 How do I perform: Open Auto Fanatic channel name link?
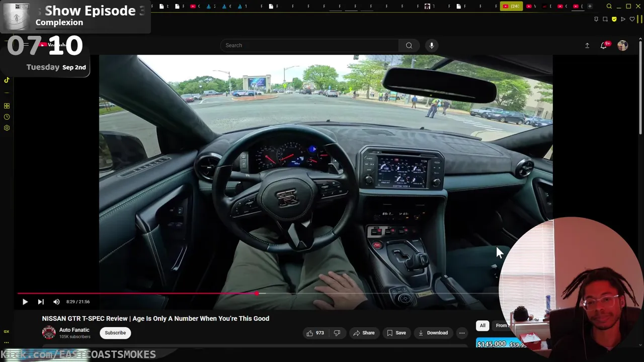click(x=74, y=330)
